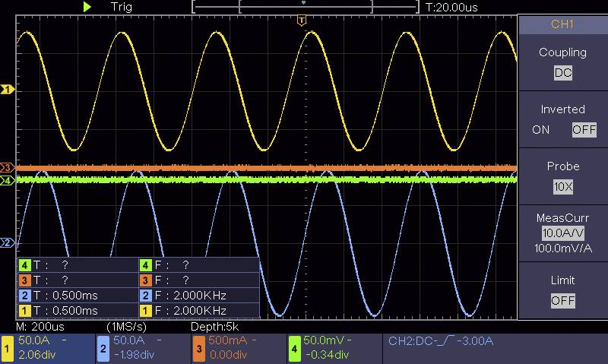Turn Inverted ON

coord(541,130)
